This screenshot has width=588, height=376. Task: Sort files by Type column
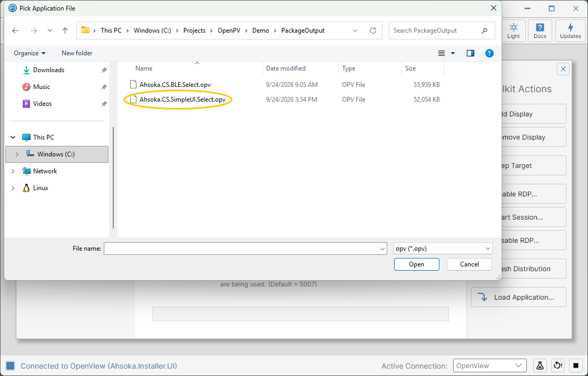[348, 68]
